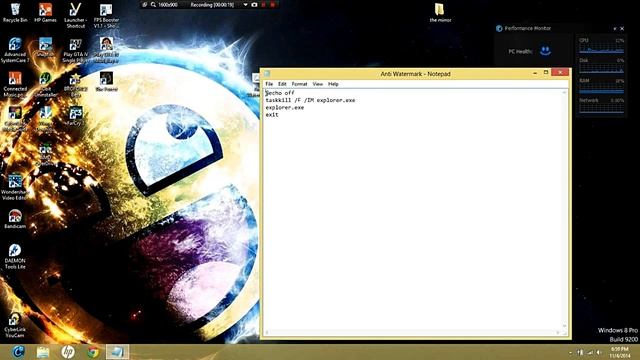
Task: Open the Format menu in Notepad
Action: pyautogui.click(x=299, y=84)
